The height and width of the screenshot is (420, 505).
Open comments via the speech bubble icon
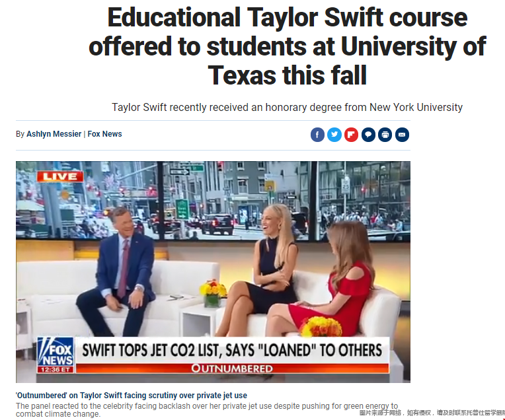click(368, 135)
